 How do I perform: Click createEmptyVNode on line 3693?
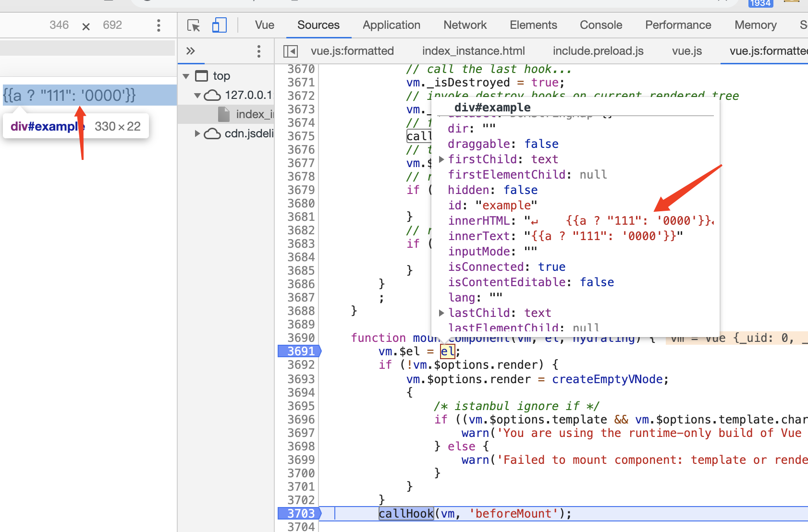[x=607, y=379]
